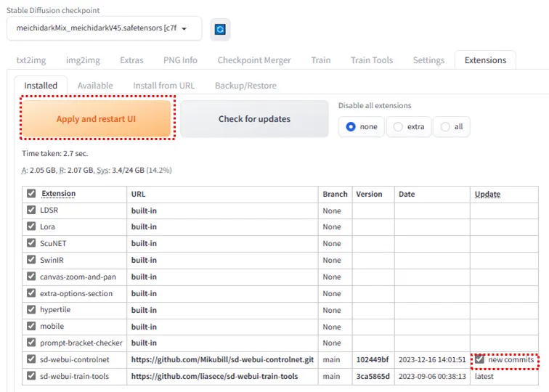The width and height of the screenshot is (549, 392).
Task: Open the Install from URL sub-tab
Action: coord(163,86)
